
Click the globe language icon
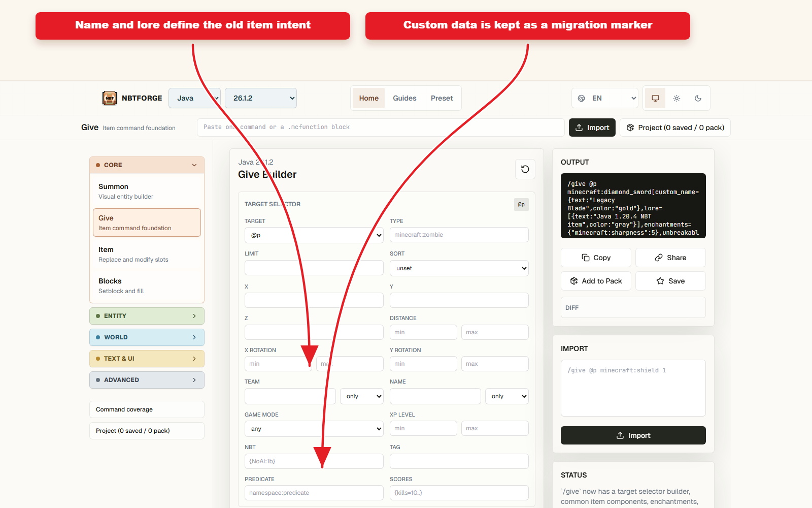coord(582,98)
